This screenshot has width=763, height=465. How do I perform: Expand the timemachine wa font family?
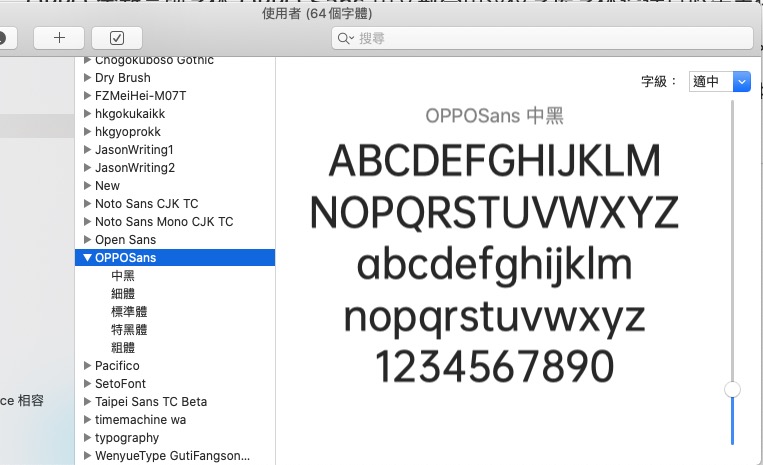pos(88,419)
